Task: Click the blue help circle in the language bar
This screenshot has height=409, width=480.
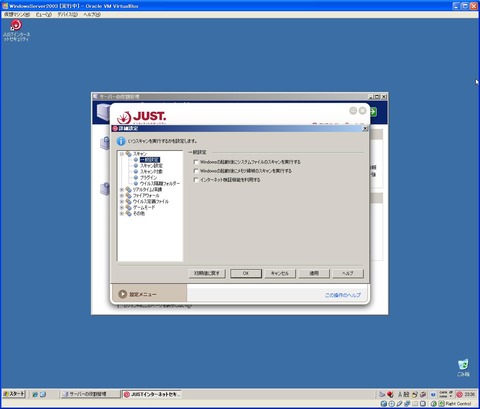Action: click(433, 394)
